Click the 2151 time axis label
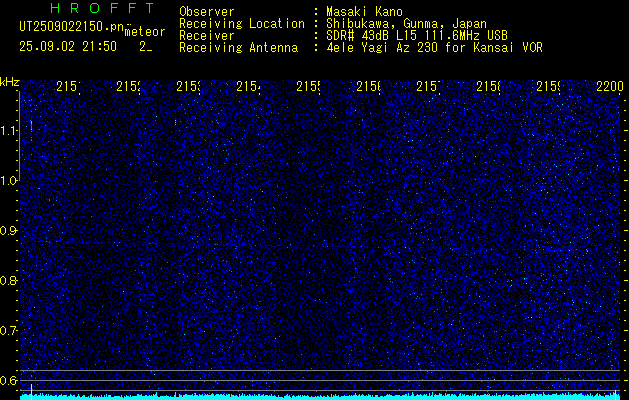The height and width of the screenshot is (400, 629). [68, 86]
